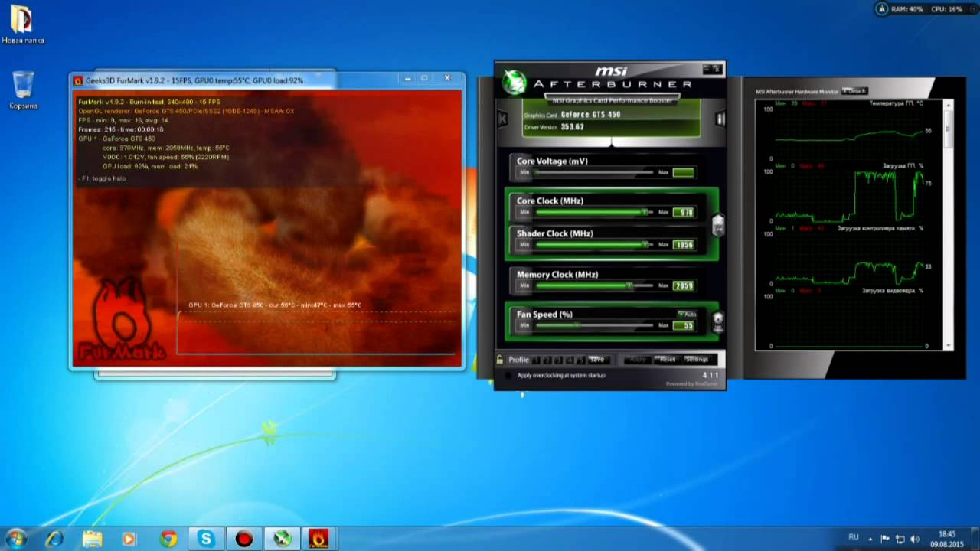Open Skype from the taskbar
980x551 pixels.
(206, 539)
